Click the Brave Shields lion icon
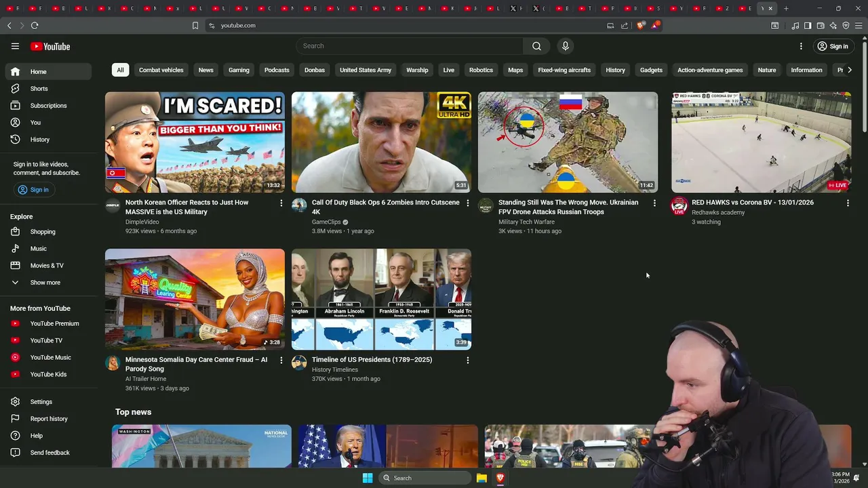The width and height of the screenshot is (868, 488). 641,25
